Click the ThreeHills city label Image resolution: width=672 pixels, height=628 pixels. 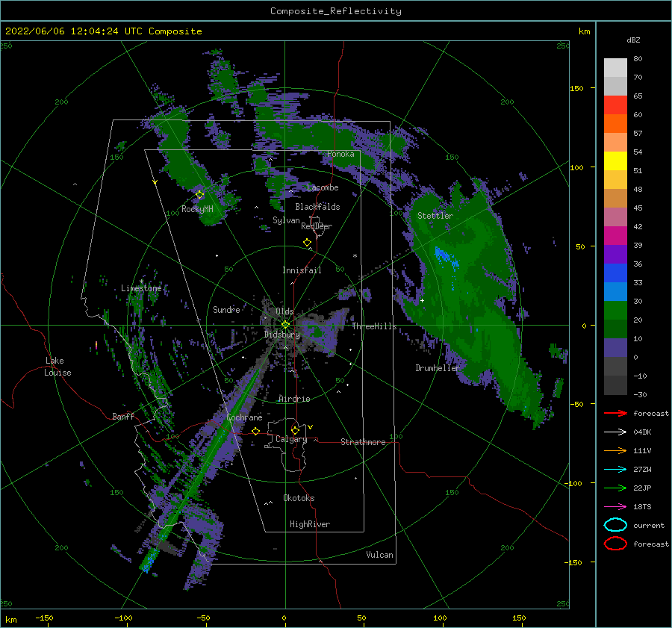pyautogui.click(x=375, y=326)
